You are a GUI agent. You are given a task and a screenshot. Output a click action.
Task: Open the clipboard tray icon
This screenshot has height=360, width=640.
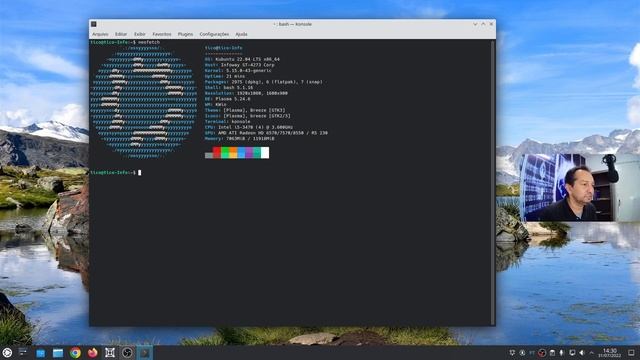pyautogui.click(x=552, y=353)
